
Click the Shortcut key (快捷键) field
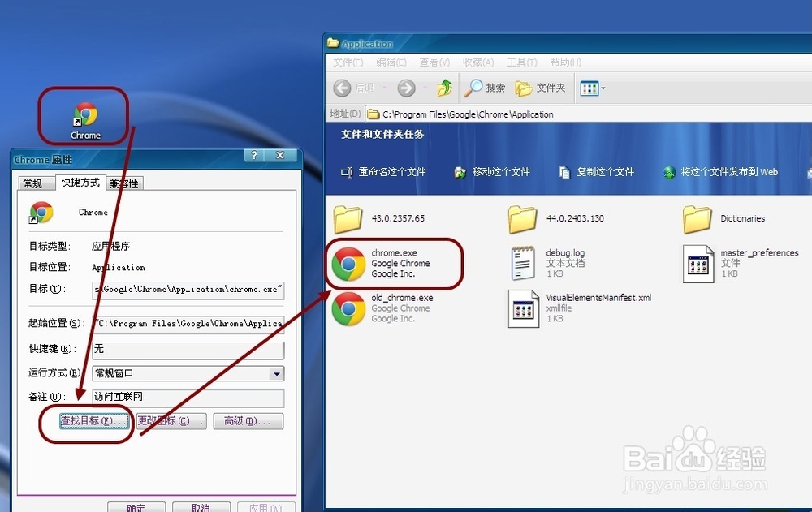(x=188, y=350)
